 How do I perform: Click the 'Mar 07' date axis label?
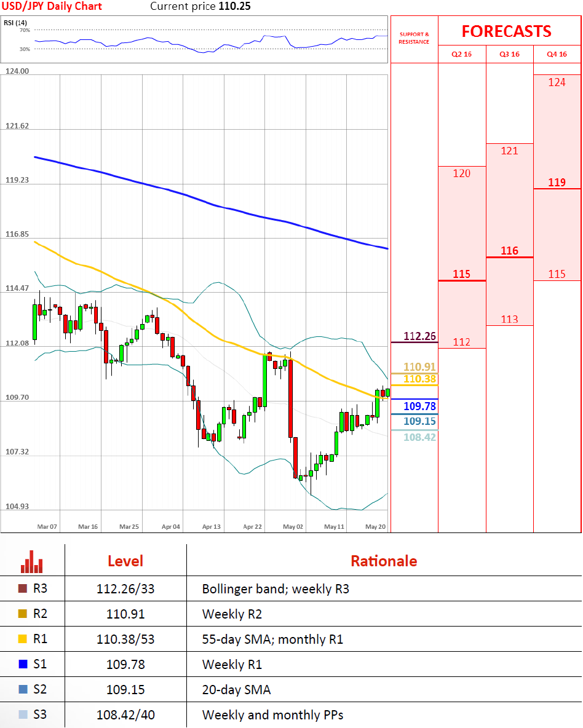47,526
